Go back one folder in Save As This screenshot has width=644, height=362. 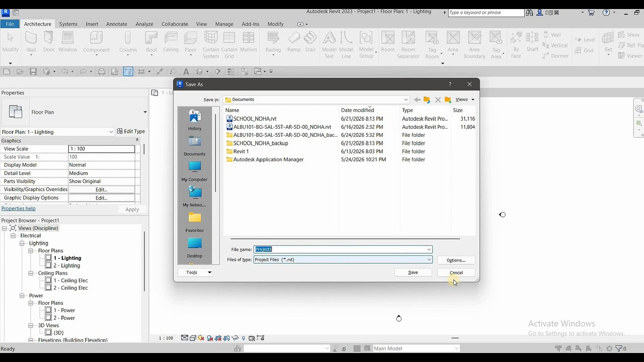coord(417,100)
